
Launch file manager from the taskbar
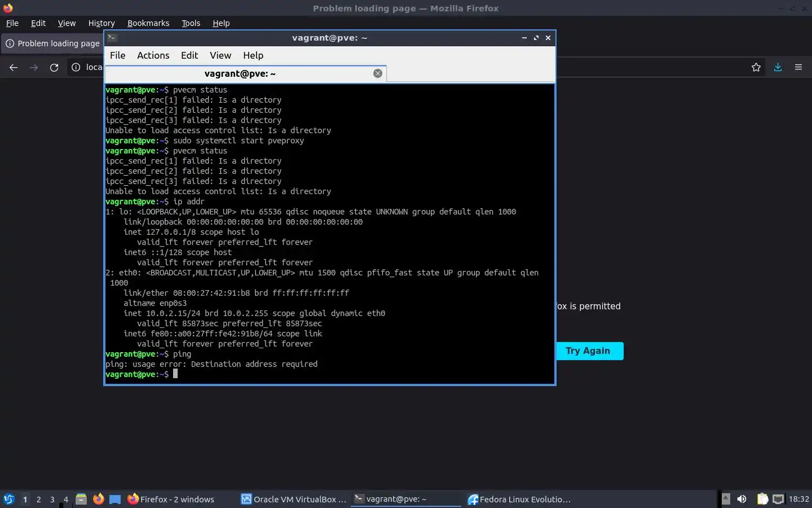(81, 499)
